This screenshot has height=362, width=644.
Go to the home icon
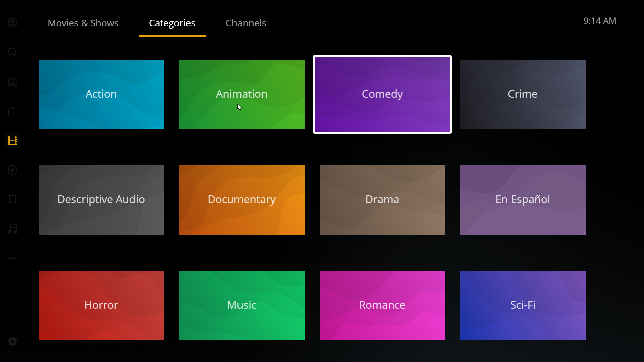[12, 81]
